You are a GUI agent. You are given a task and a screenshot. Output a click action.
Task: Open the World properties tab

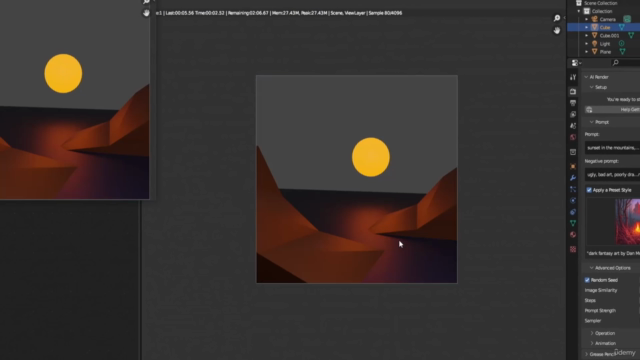[x=573, y=137]
